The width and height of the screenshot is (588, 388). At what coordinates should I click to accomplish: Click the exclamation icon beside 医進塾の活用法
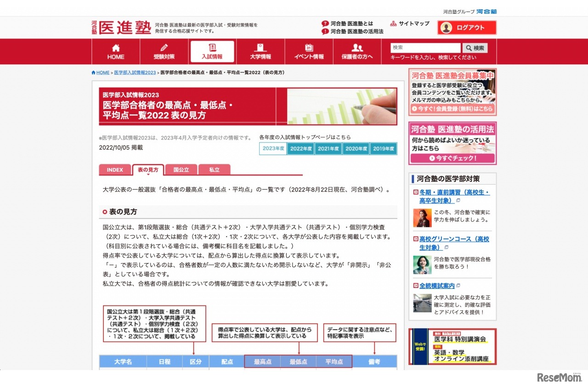(x=325, y=32)
